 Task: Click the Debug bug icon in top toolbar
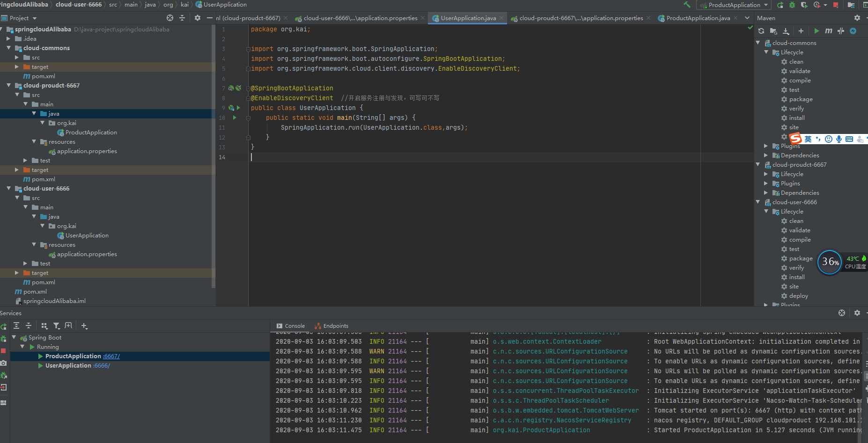tap(792, 5)
